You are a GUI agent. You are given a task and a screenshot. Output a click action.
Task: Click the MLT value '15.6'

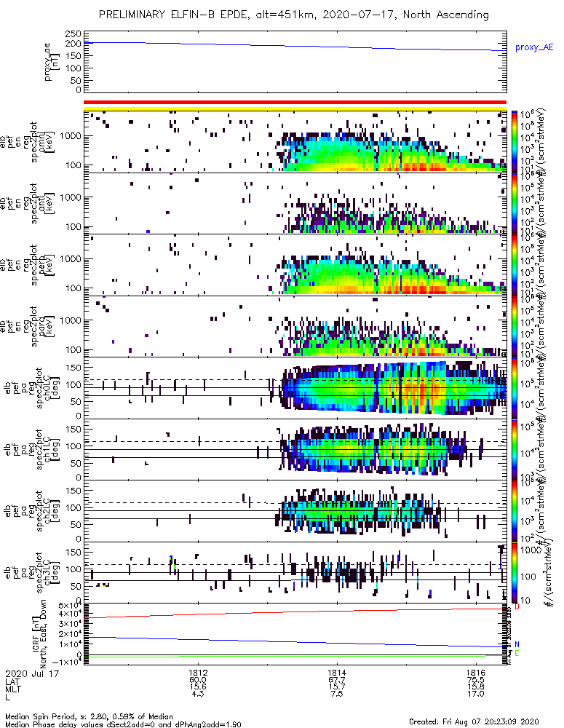point(198,687)
